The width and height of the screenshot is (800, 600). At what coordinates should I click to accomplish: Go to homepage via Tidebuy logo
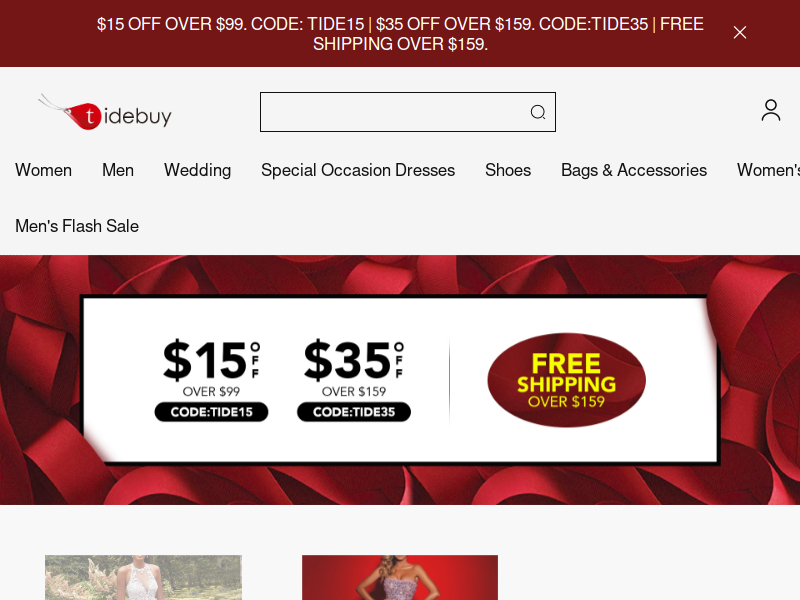[x=105, y=112]
